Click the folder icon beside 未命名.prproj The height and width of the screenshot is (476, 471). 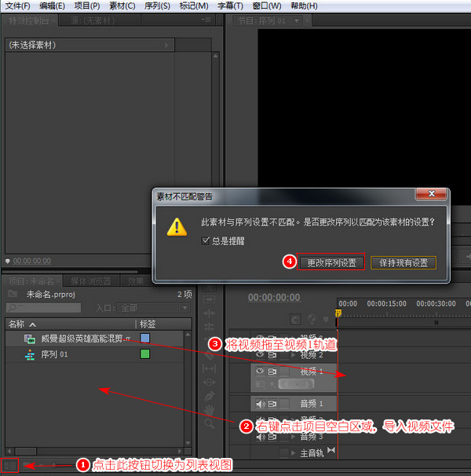pos(13,293)
